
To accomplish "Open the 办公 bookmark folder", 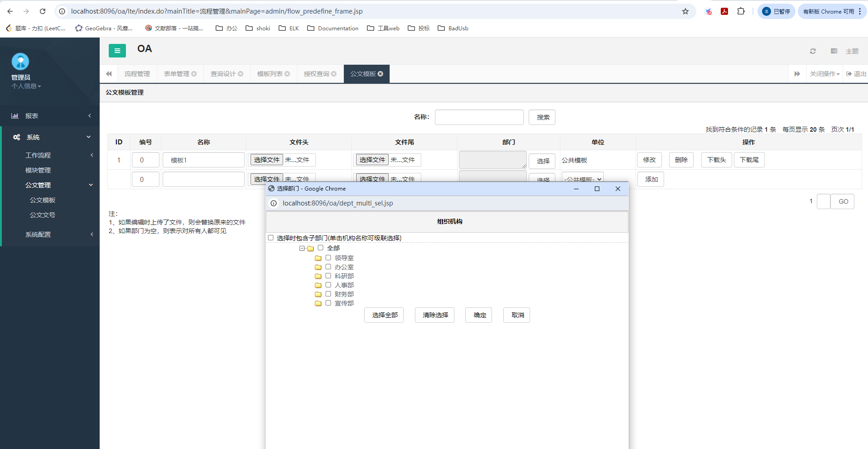I will [x=227, y=28].
